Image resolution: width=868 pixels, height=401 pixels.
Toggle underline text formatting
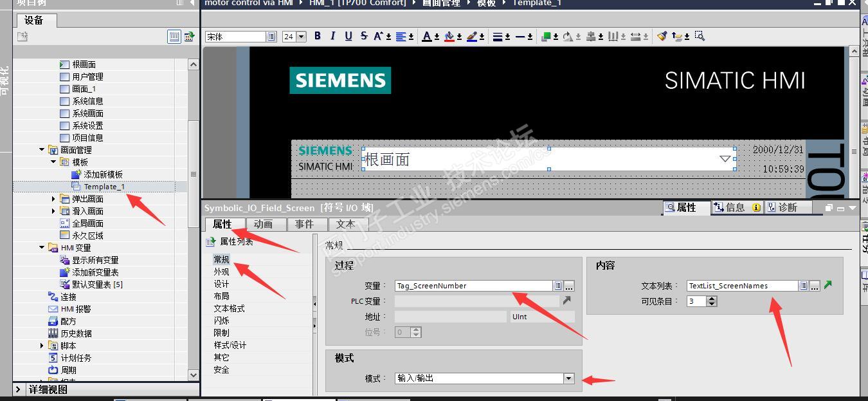348,36
